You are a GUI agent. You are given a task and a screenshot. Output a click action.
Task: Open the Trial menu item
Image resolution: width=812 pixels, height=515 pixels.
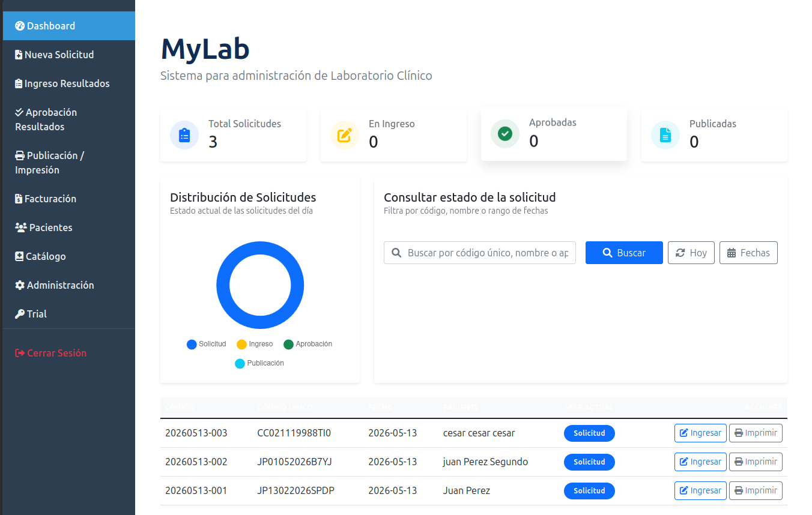[68, 314]
